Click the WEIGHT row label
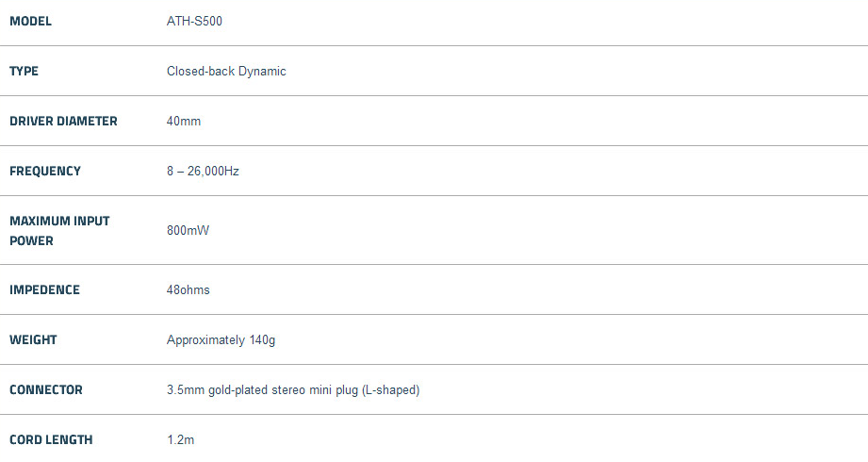 point(33,339)
